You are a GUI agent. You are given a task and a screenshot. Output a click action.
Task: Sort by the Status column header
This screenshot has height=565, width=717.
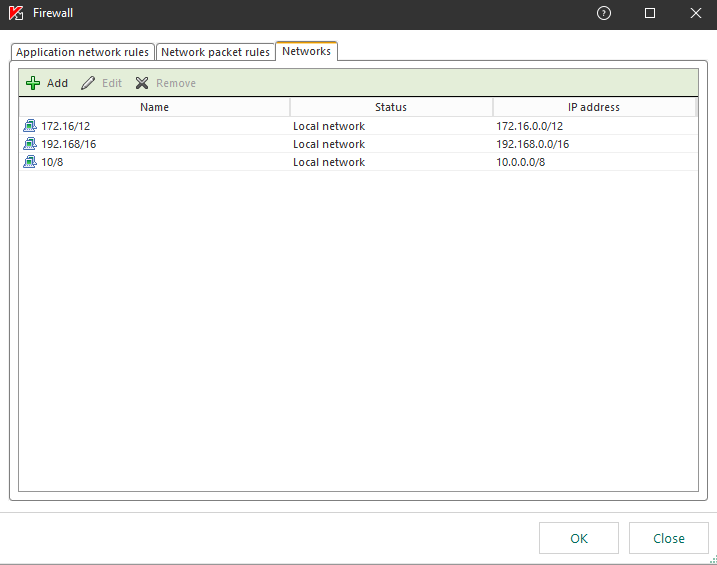[391, 107]
